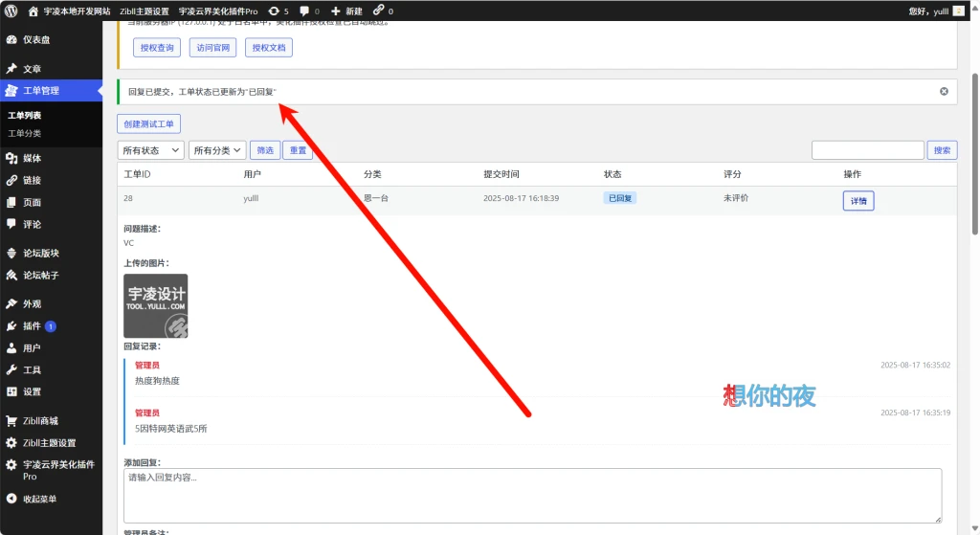Click the 重置 reset button
Viewport: 980px width, 535px height.
tap(299, 150)
